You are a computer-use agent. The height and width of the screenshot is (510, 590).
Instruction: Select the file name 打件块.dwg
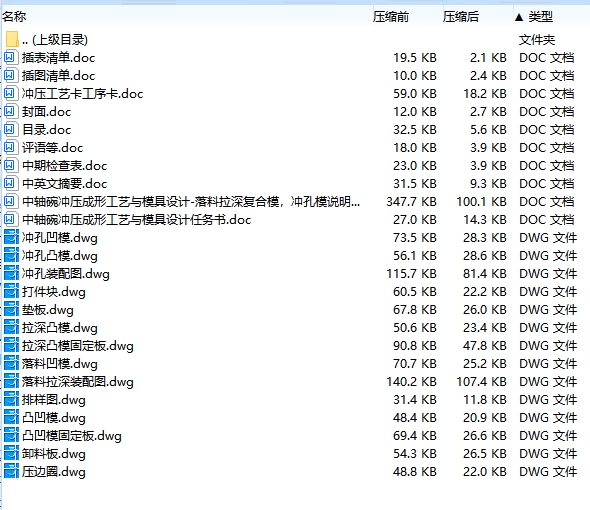[53, 292]
